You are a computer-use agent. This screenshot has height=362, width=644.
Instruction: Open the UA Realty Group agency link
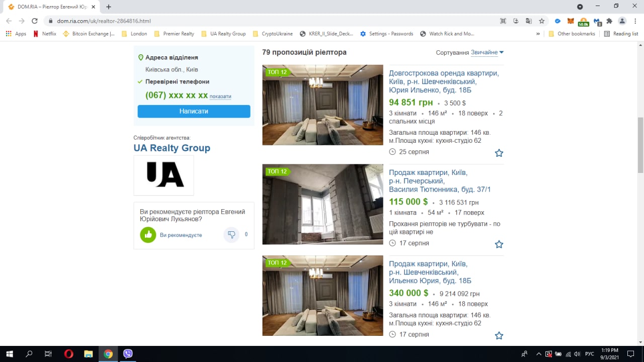[x=172, y=148]
